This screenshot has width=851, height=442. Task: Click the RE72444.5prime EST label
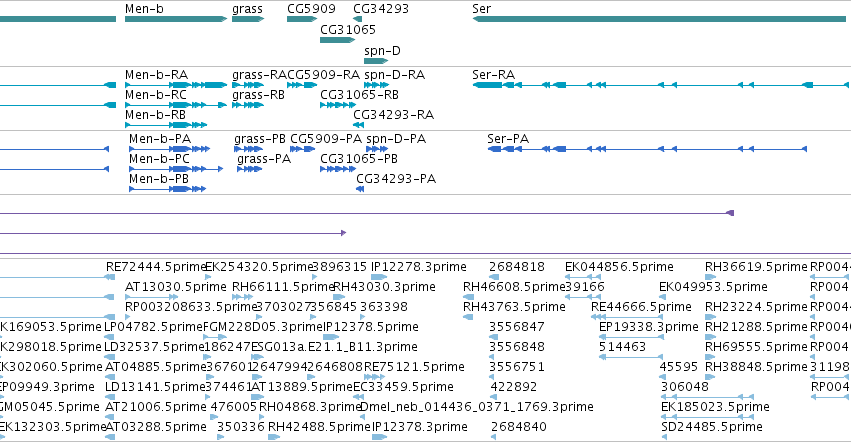point(156,267)
